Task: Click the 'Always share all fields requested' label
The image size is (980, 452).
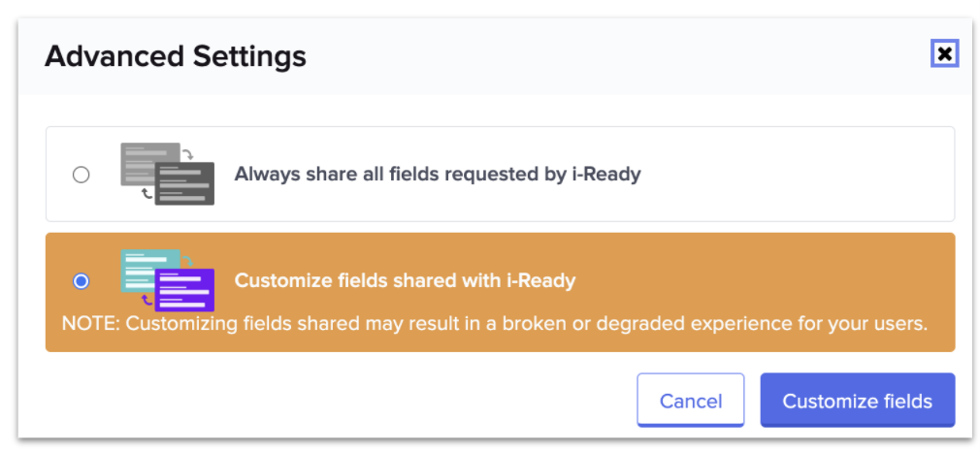Action: pos(438,175)
